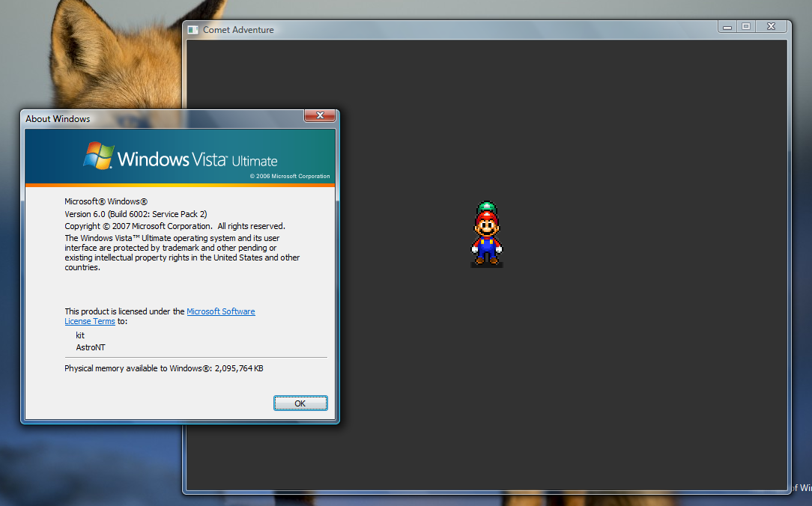Click the physical memory 2,095,764 KB text

tap(163, 368)
